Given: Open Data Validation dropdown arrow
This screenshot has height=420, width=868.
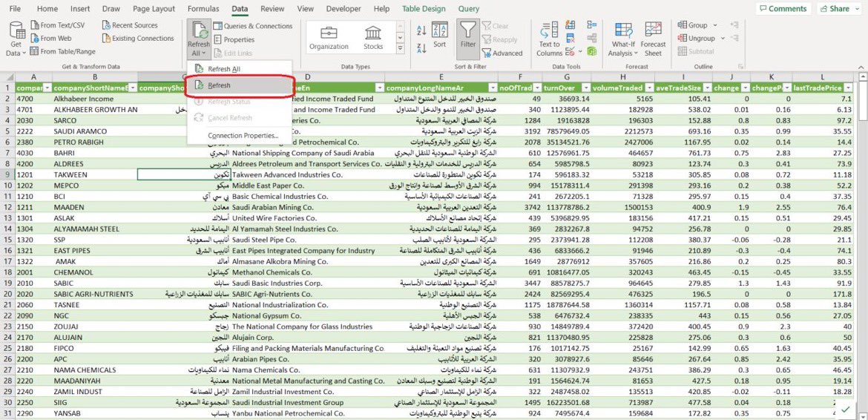Looking at the screenshot, I should click(580, 52).
